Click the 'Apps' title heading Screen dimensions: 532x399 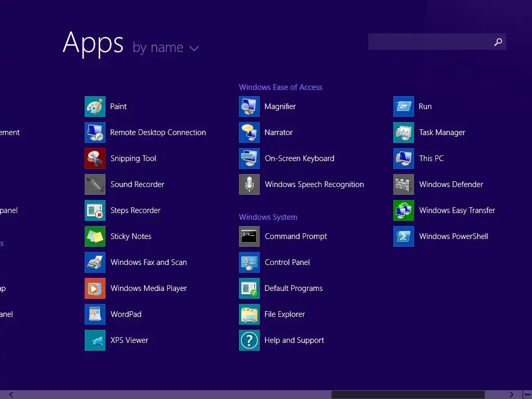click(94, 43)
